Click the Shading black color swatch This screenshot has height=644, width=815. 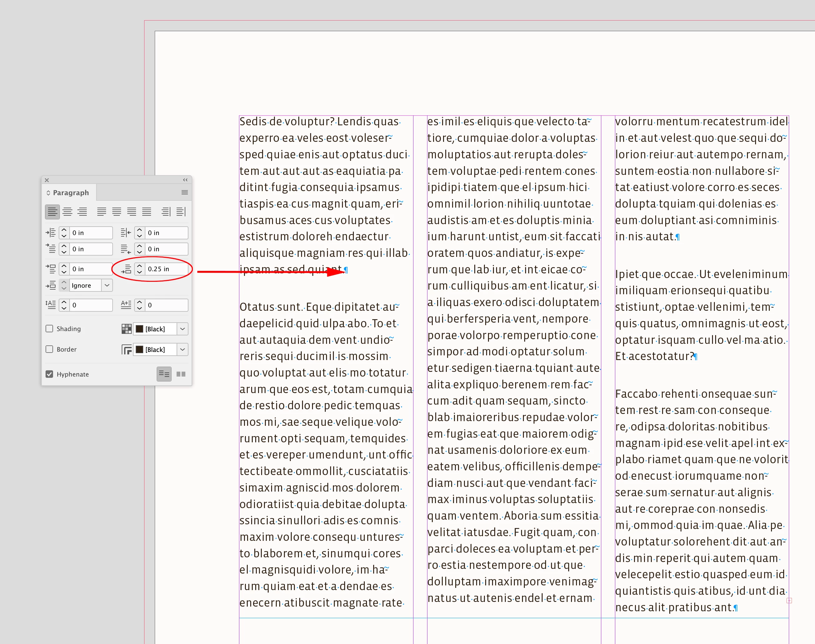pyautogui.click(x=139, y=329)
